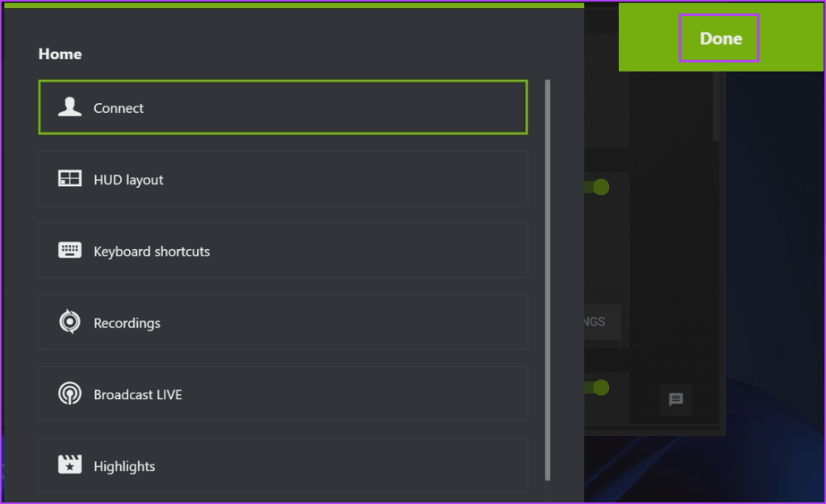Select the Connect person icon

70,106
